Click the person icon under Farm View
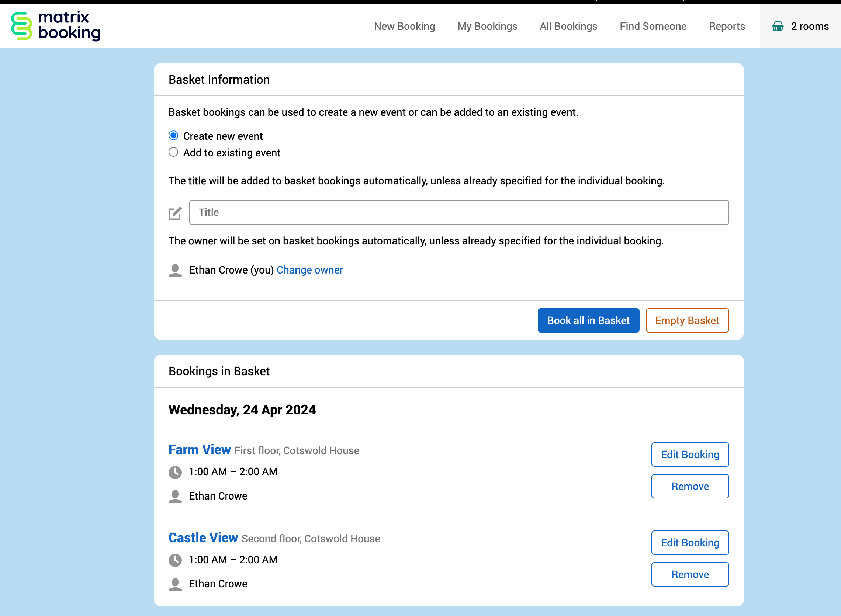This screenshot has width=841, height=616. [175, 496]
